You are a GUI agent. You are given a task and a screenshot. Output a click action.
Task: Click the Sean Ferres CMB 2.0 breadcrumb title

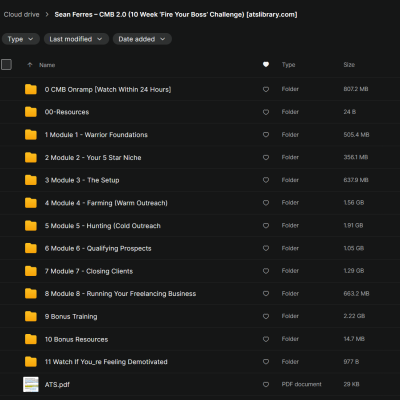[x=176, y=15]
